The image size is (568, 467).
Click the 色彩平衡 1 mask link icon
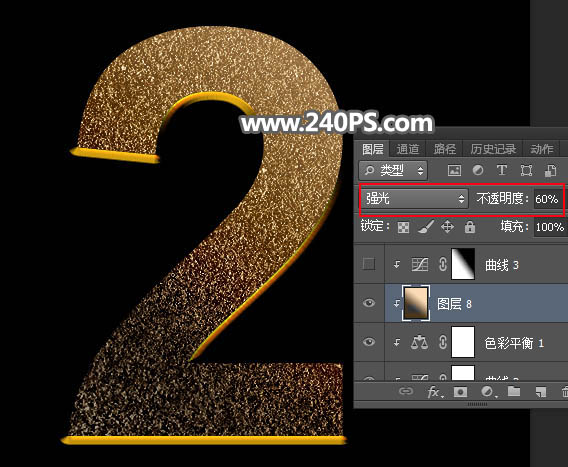point(442,342)
